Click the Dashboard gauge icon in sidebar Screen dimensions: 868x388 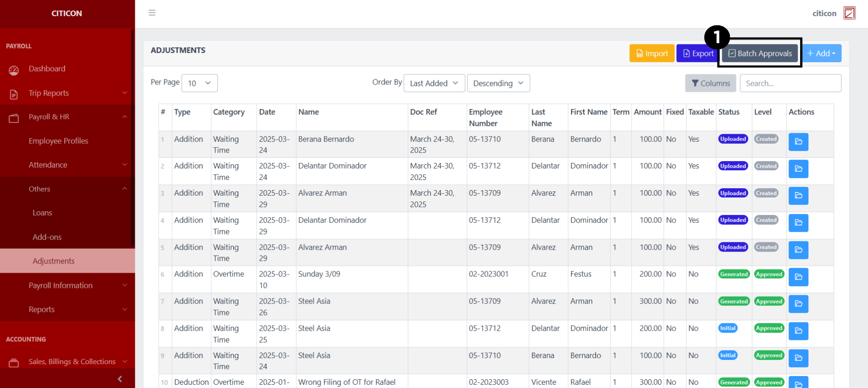pyautogui.click(x=14, y=70)
